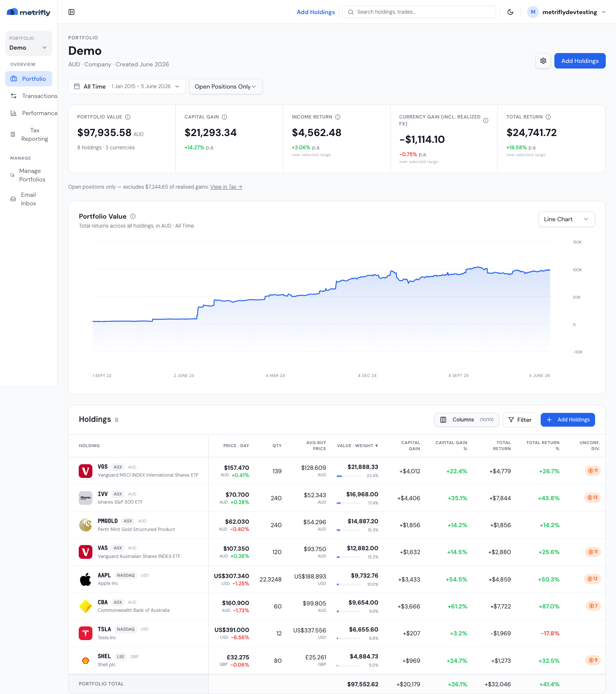Click Vanguard MSCI INDEX International Shares ETF
The width and height of the screenshot is (616, 694).
click(148, 475)
